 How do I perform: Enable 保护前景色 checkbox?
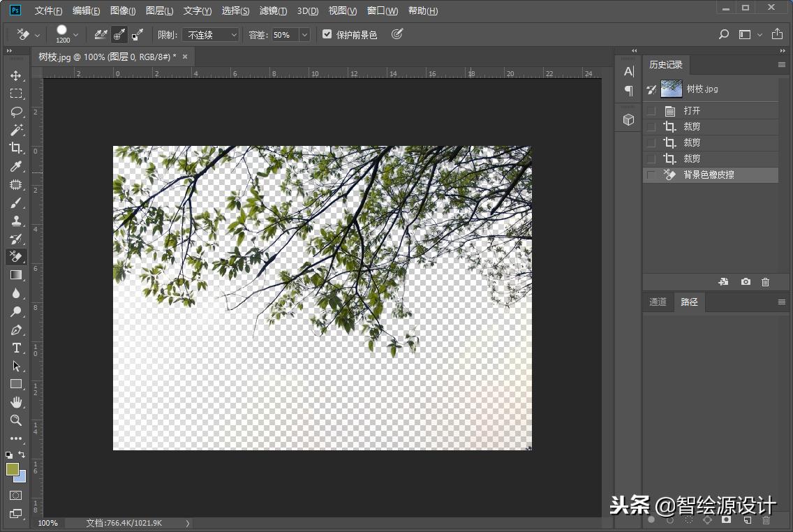327,34
